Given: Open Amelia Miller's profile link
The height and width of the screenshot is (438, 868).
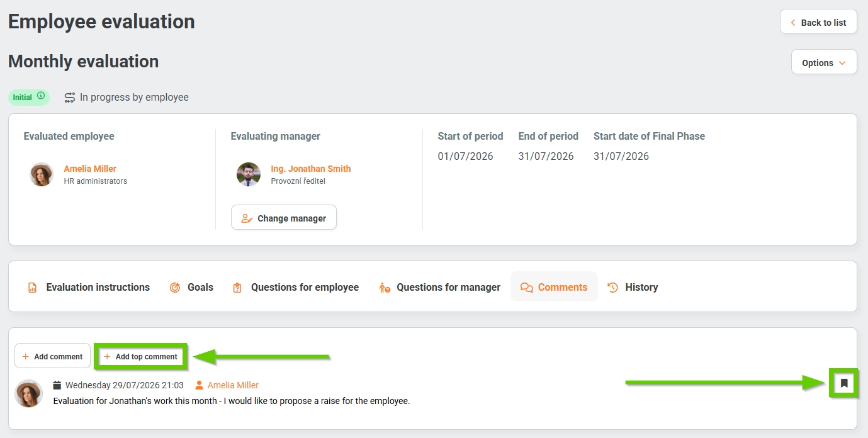Looking at the screenshot, I should coord(90,169).
